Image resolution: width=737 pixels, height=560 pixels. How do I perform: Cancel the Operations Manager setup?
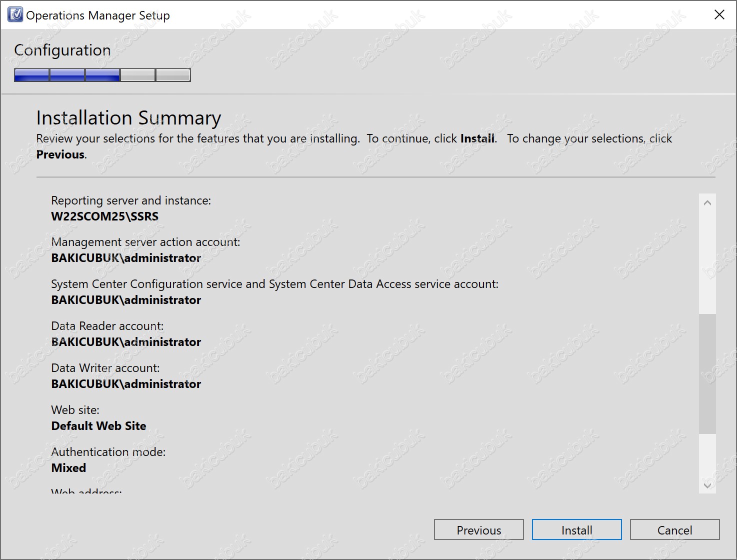(674, 529)
